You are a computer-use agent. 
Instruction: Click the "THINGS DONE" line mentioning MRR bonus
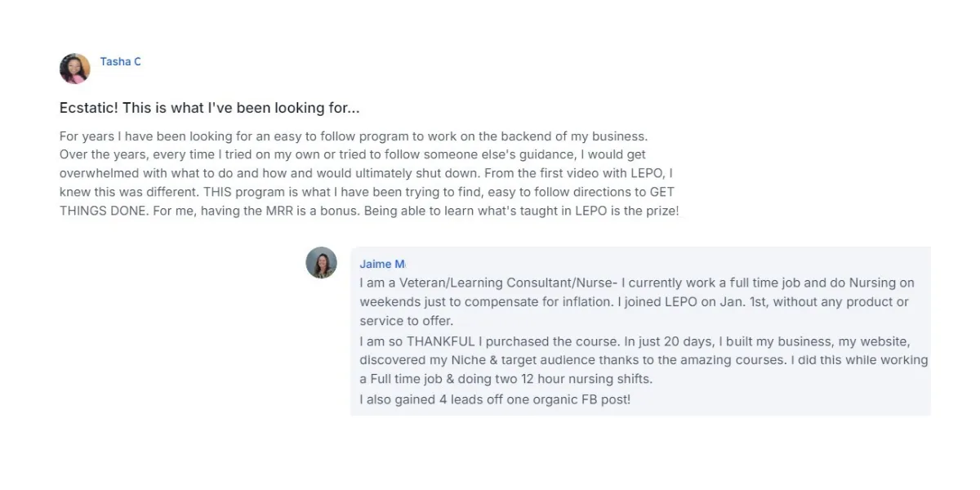pos(369,211)
